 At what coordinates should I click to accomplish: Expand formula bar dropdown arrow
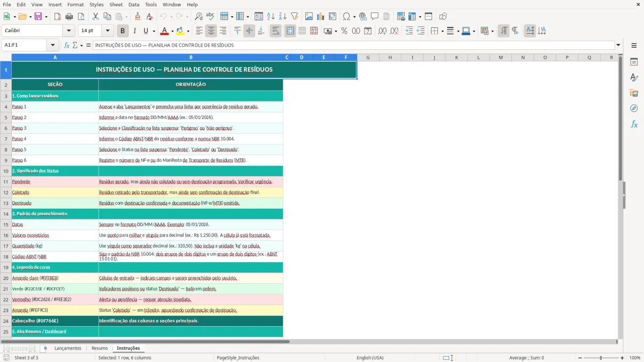(618, 45)
